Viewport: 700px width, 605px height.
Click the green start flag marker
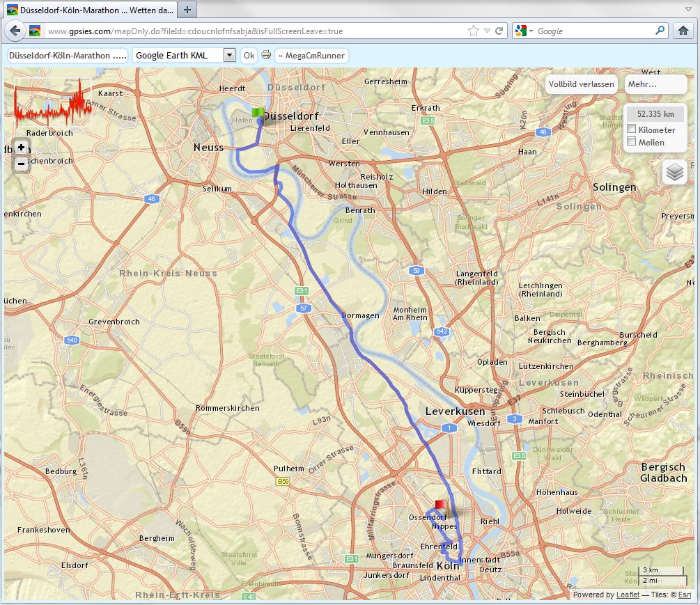click(x=258, y=112)
